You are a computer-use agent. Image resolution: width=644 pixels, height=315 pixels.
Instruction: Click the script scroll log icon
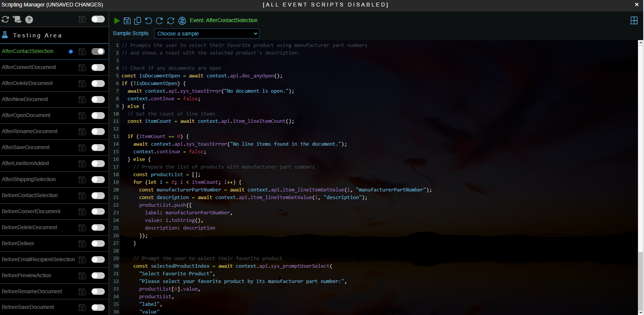click(17, 19)
